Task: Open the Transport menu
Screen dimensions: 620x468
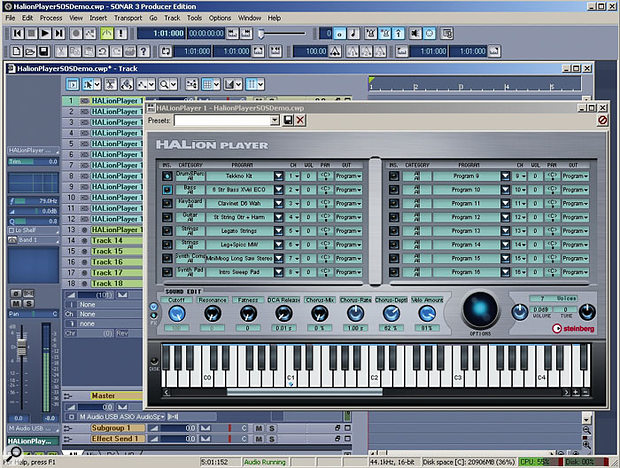Action: [128, 18]
